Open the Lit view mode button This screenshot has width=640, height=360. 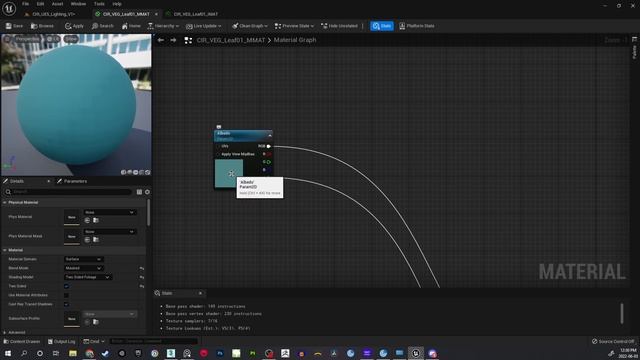[53, 39]
